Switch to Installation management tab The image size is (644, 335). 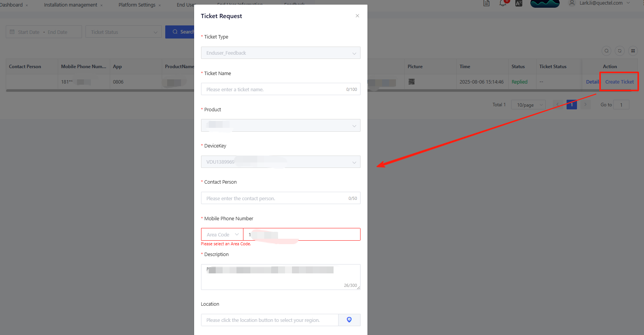pos(70,5)
